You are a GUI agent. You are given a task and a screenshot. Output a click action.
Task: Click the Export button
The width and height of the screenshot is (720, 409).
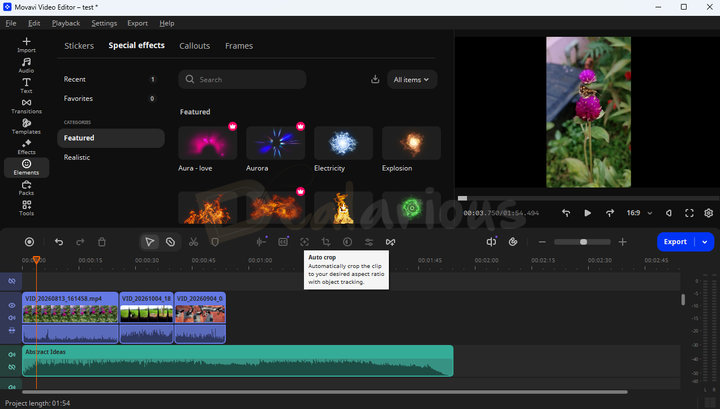[675, 242]
